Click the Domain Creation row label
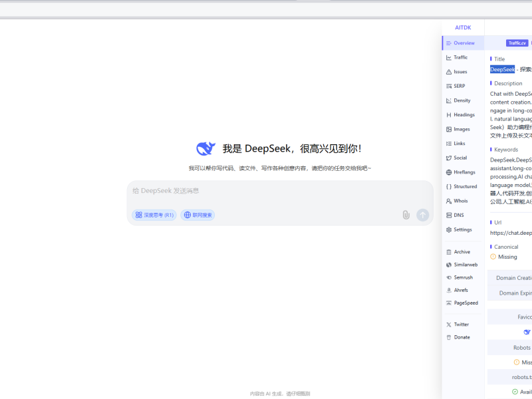Screen dimensions: 532x399 513,278
